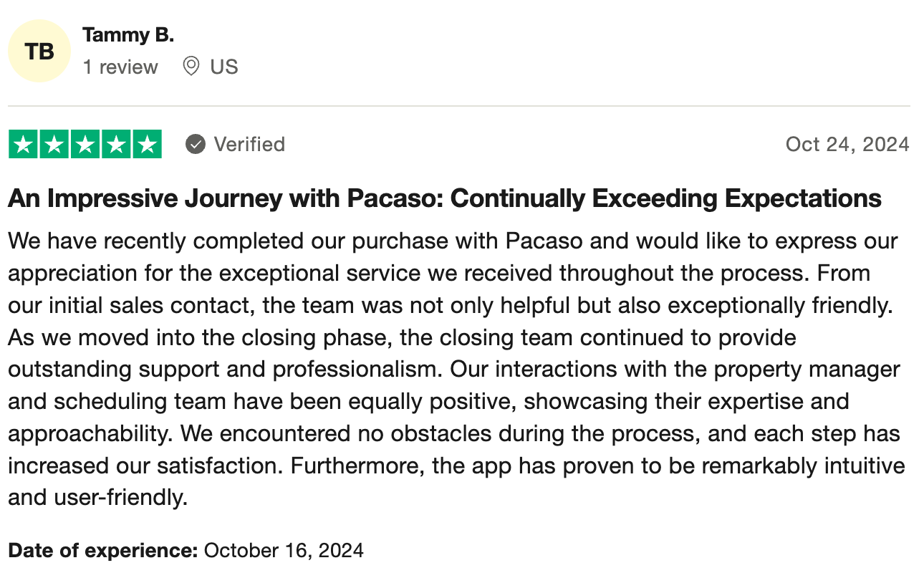
Task: Open Tammy B.'s reviewer profile name
Action: (x=128, y=34)
